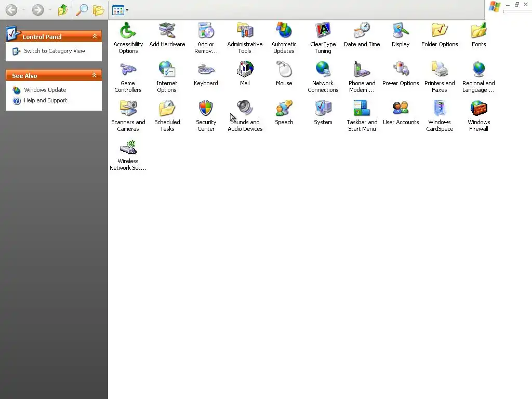Image resolution: width=532 pixels, height=399 pixels.
Task: Open Date and Time icon
Action: coord(362,31)
